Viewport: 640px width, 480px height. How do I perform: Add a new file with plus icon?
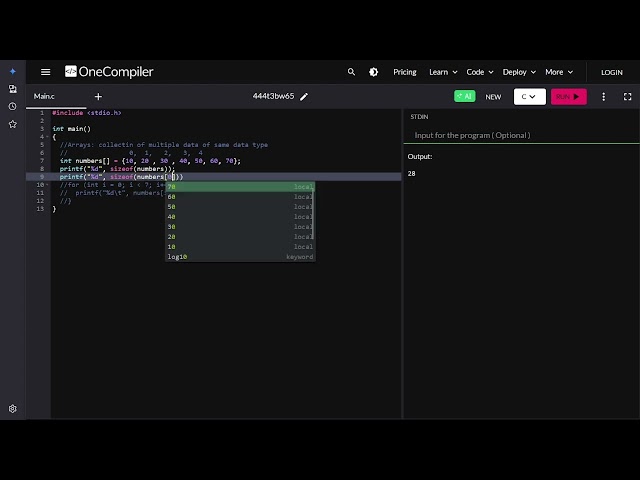click(x=98, y=97)
